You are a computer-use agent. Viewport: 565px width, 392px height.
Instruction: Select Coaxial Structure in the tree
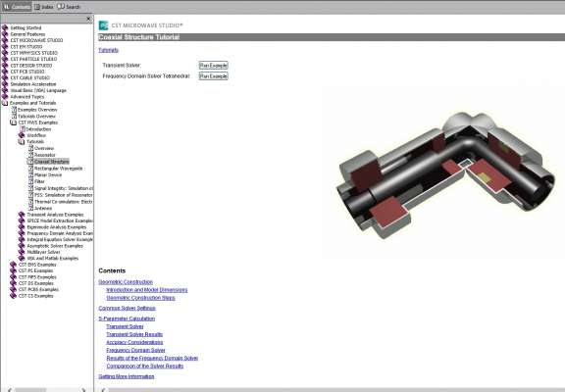(52, 162)
